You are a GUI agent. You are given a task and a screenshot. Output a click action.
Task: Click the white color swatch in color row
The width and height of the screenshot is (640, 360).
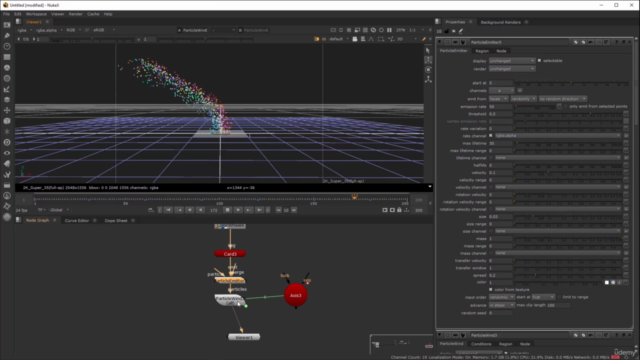(x=607, y=282)
